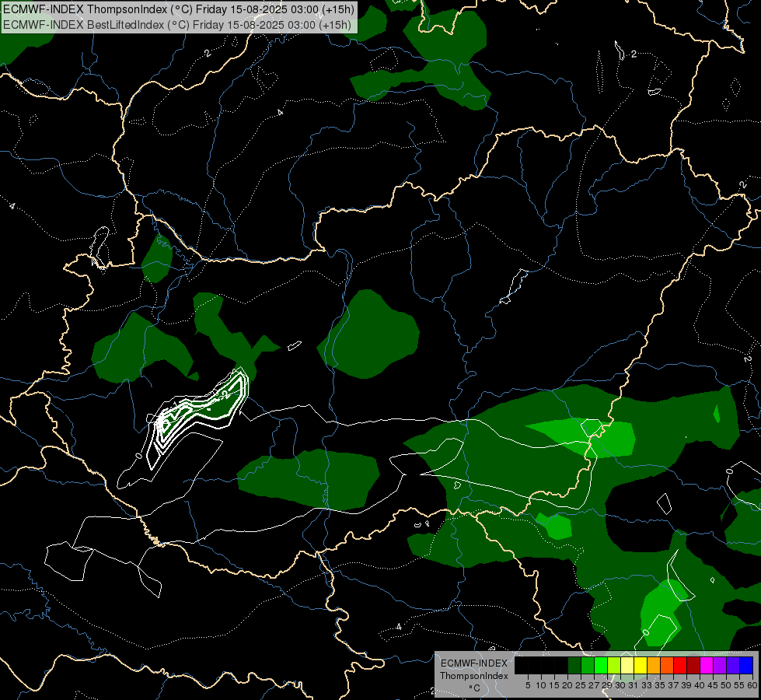Click the legend tick value '39'
761x700 pixels.
click(x=686, y=685)
